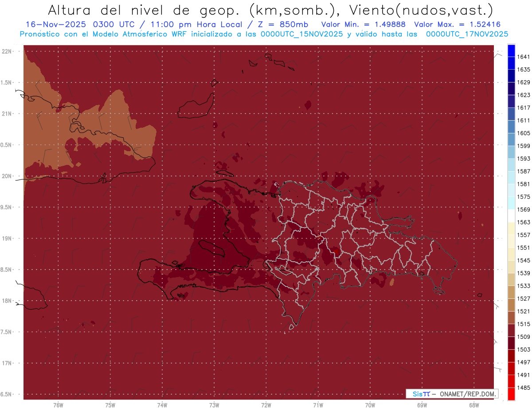Click 'Valor Min. = 1.49888' text
Screen dimensions: 532x411
point(364,24)
